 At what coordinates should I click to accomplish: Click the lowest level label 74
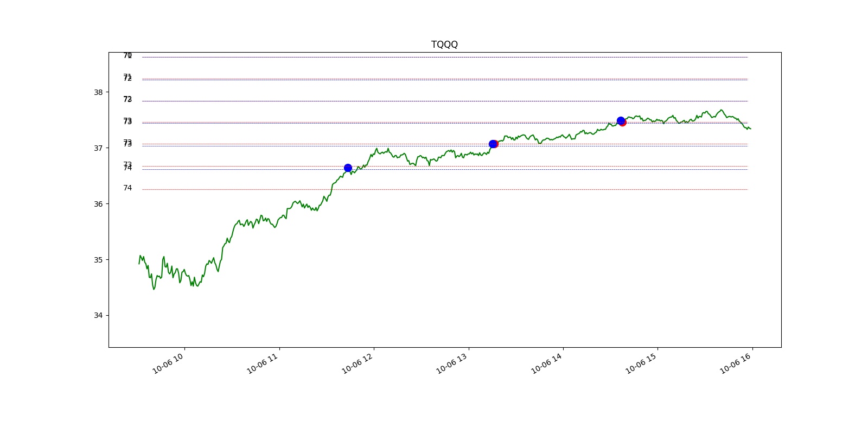click(x=127, y=188)
